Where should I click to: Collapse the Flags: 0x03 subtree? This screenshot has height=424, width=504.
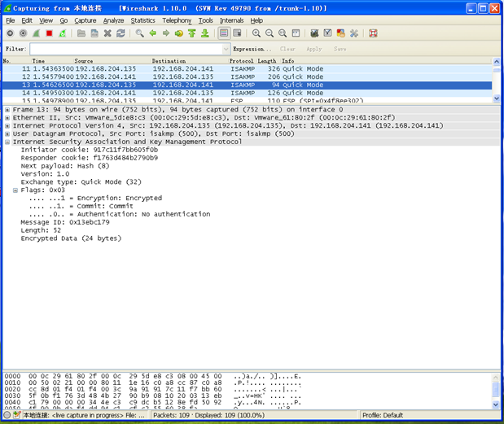(15, 190)
